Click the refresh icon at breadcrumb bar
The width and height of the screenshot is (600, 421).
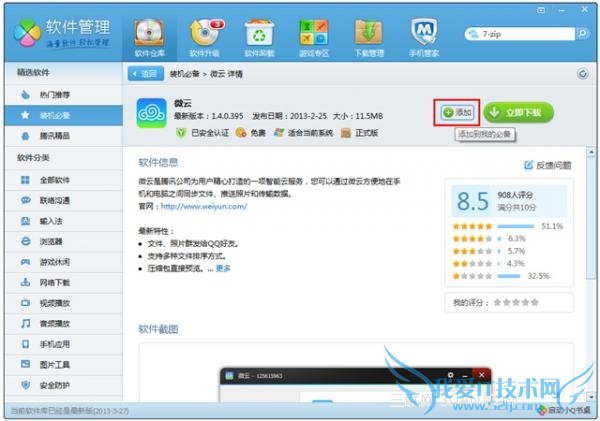(583, 73)
